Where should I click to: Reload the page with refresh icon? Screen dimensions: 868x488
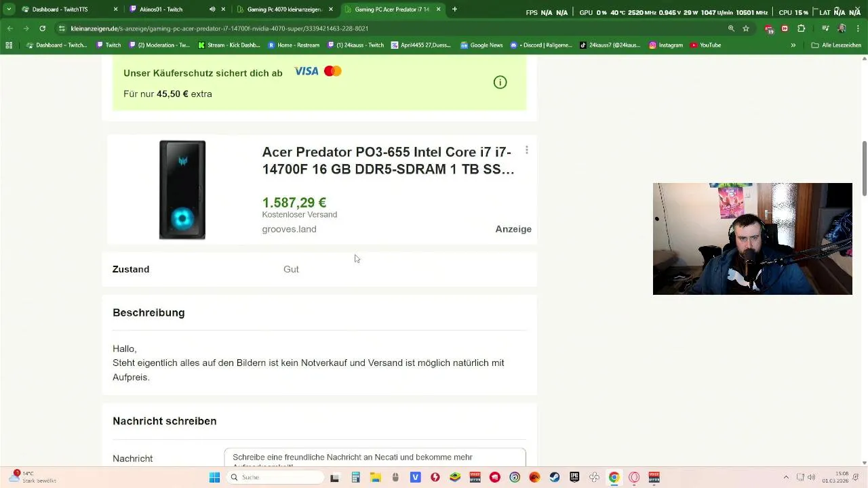(x=42, y=28)
